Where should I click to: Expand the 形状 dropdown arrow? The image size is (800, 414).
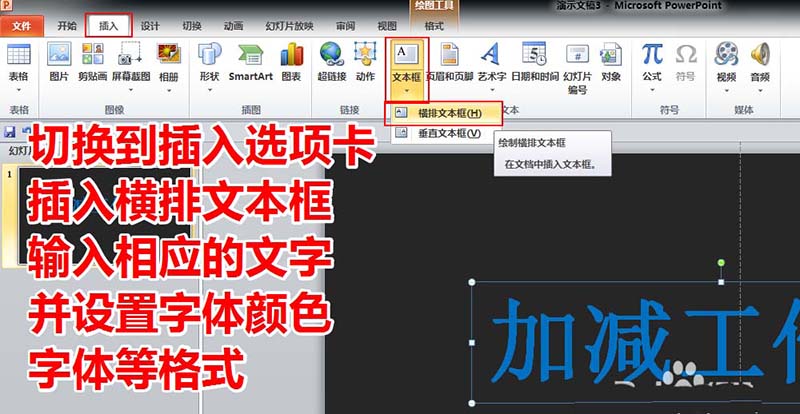coord(209,90)
